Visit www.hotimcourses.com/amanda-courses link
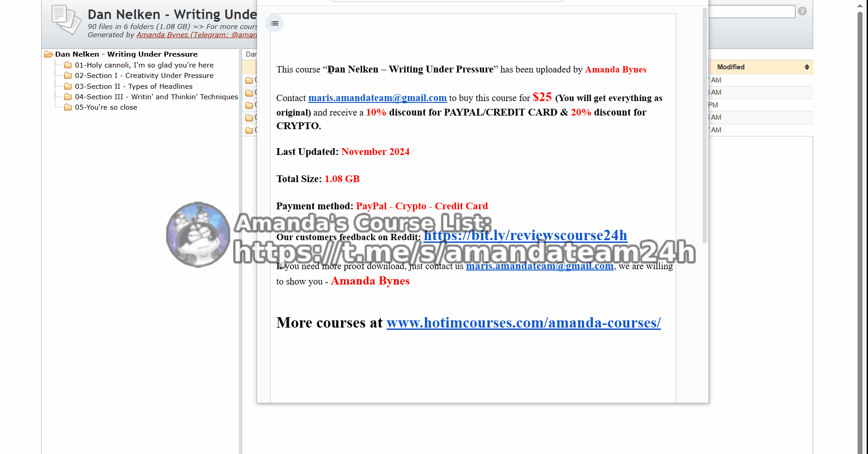The image size is (868, 454). click(x=524, y=323)
